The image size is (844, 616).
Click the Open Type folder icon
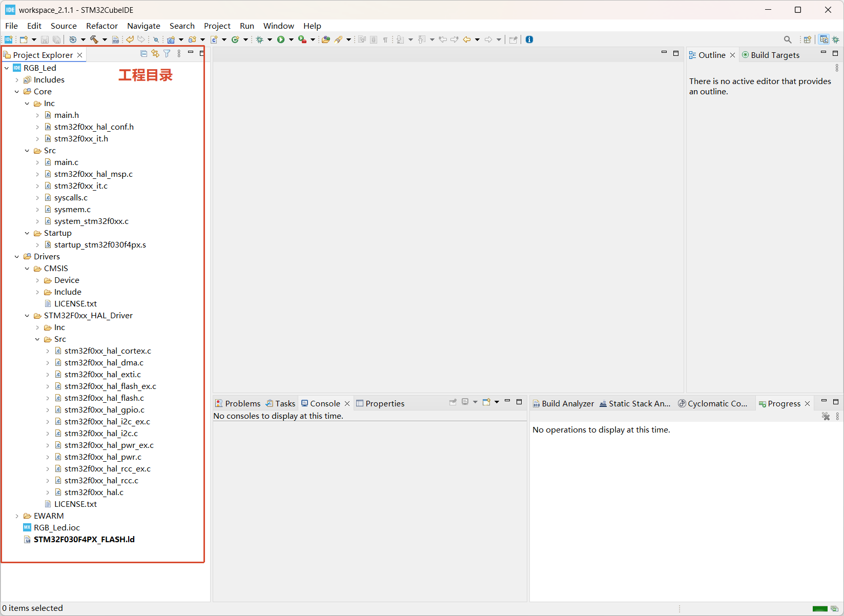[x=326, y=39]
